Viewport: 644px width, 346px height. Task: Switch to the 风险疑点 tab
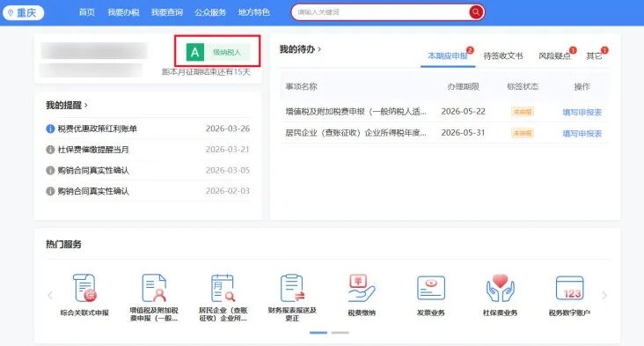(x=554, y=55)
